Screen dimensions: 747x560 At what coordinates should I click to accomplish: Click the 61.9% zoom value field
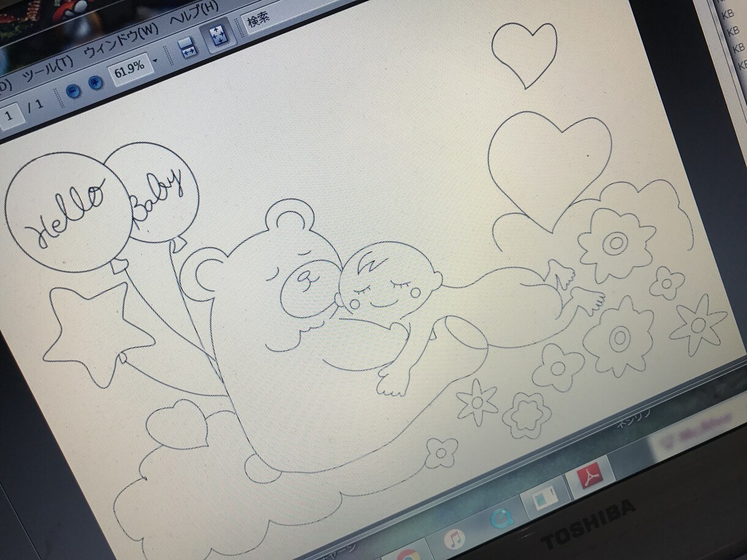[x=129, y=68]
